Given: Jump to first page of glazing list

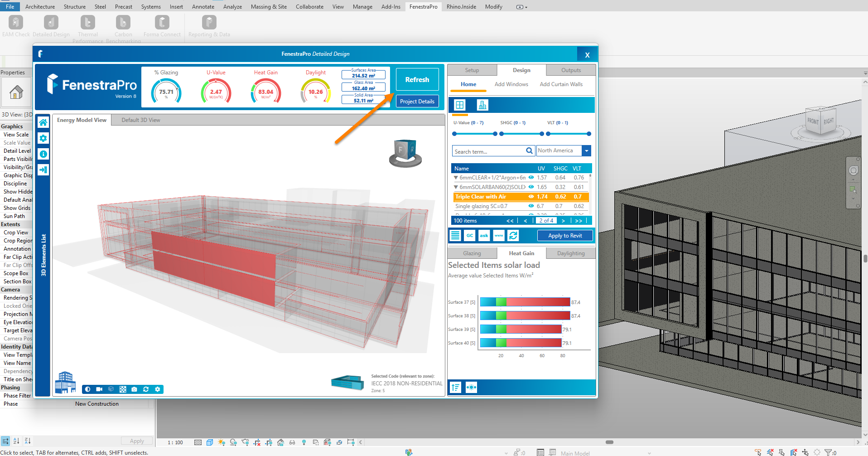Looking at the screenshot, I should pos(510,221).
